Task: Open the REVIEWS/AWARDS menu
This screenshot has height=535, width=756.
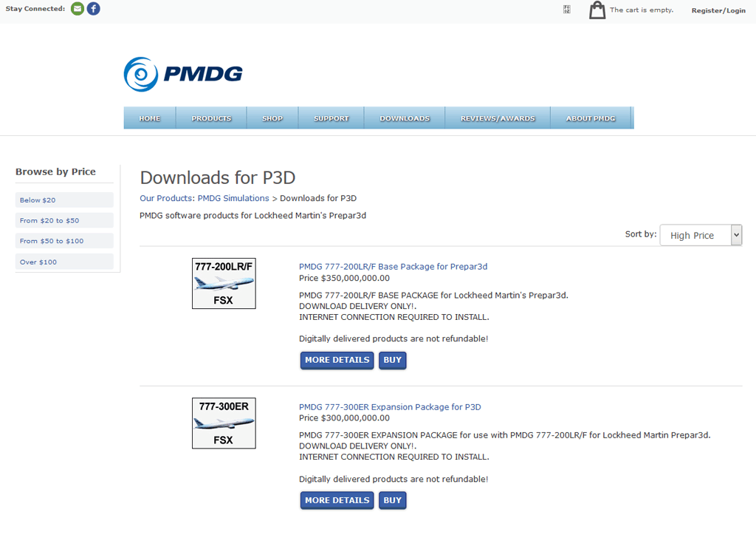Action: coord(498,118)
